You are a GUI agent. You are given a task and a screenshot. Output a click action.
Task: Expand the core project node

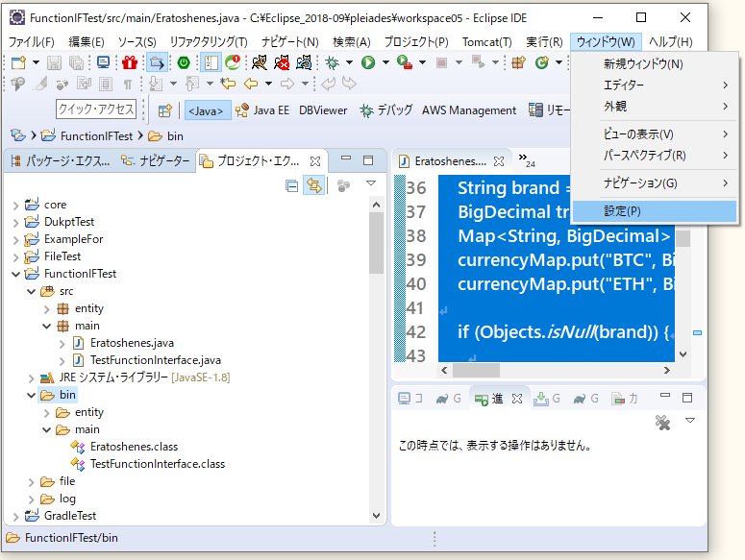pyautogui.click(x=15, y=205)
